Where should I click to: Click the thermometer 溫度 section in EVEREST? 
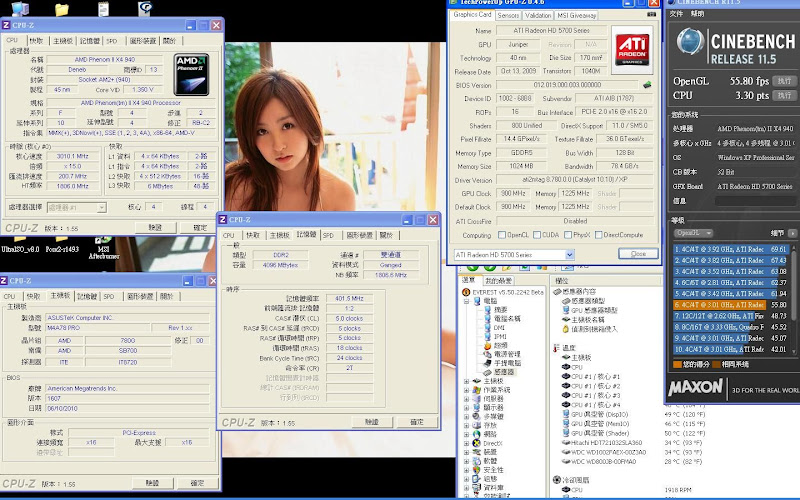pyautogui.click(x=564, y=348)
